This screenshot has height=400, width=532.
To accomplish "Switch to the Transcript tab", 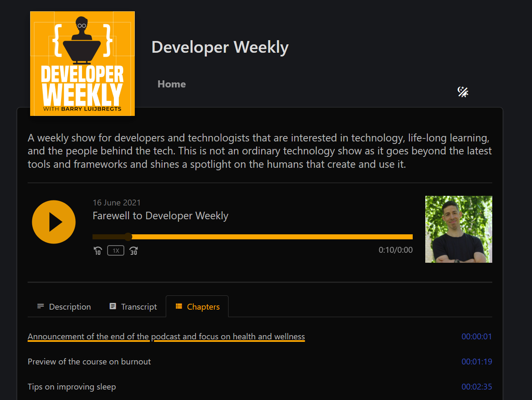I will pyautogui.click(x=133, y=307).
